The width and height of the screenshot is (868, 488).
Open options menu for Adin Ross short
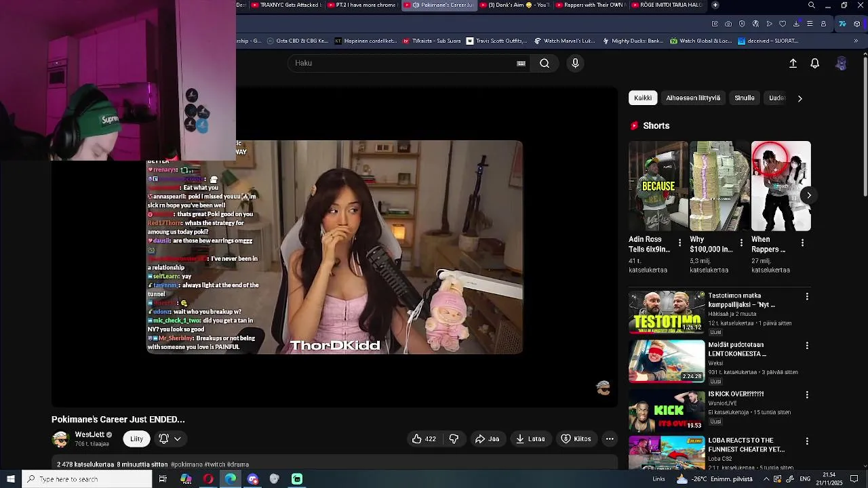point(679,243)
